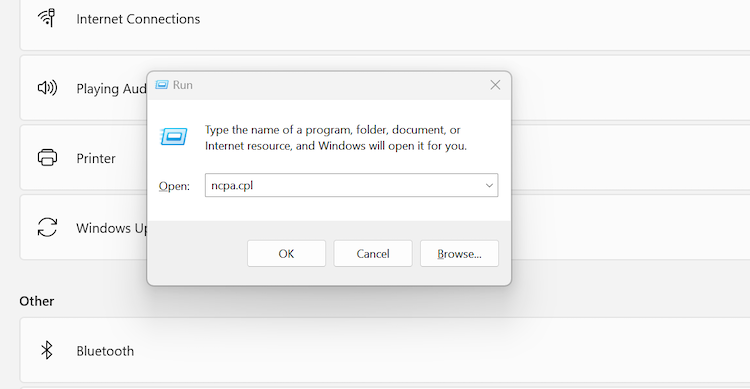
Task: Click the Open: label in Run dialog
Action: (x=174, y=186)
